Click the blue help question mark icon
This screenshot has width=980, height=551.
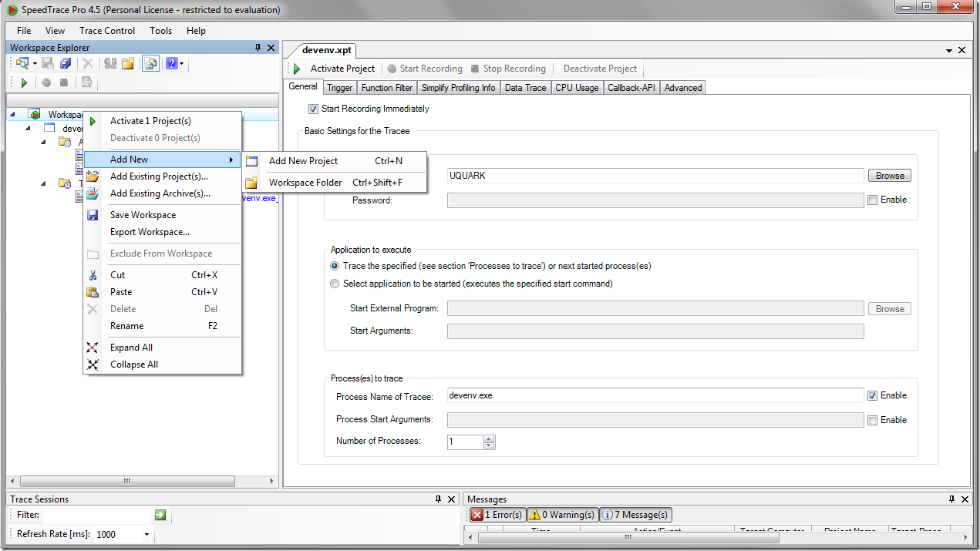pyautogui.click(x=171, y=63)
